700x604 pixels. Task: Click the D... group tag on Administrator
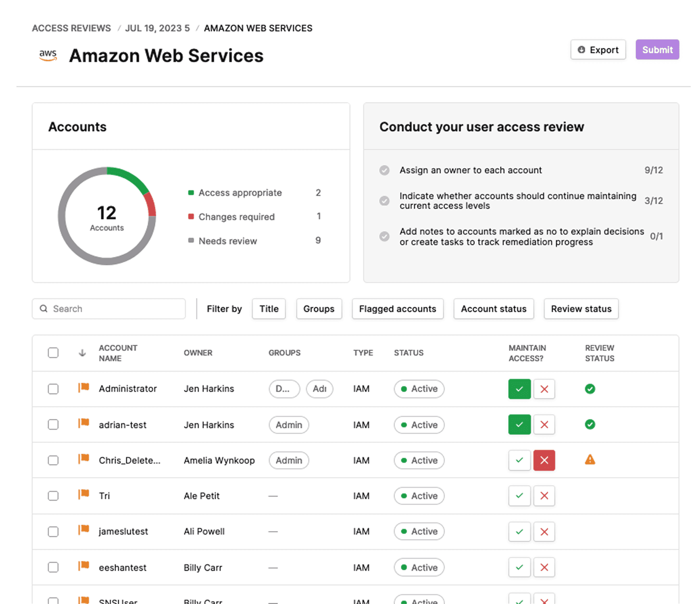click(284, 389)
